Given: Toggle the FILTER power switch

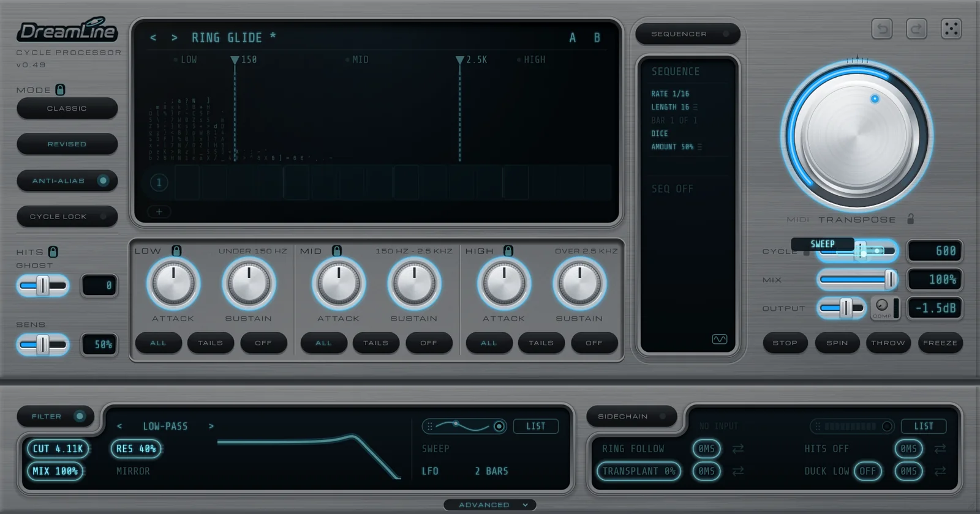Looking at the screenshot, I should tap(56, 416).
